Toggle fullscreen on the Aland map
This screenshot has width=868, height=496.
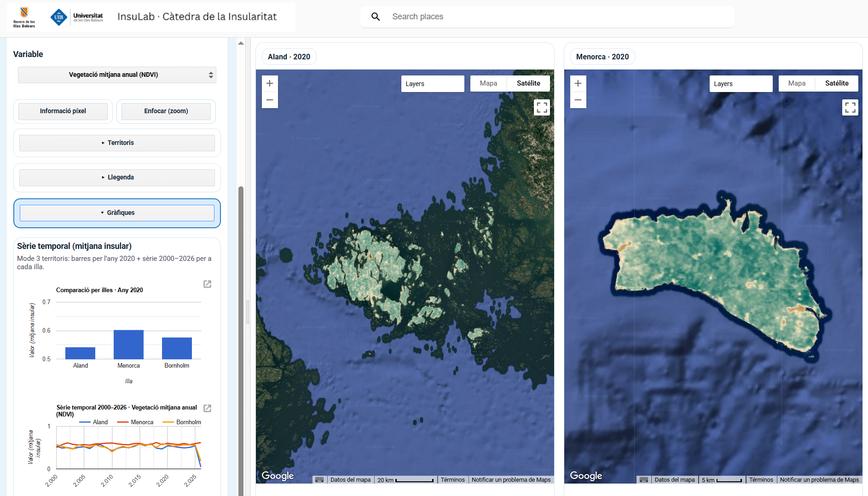point(542,108)
